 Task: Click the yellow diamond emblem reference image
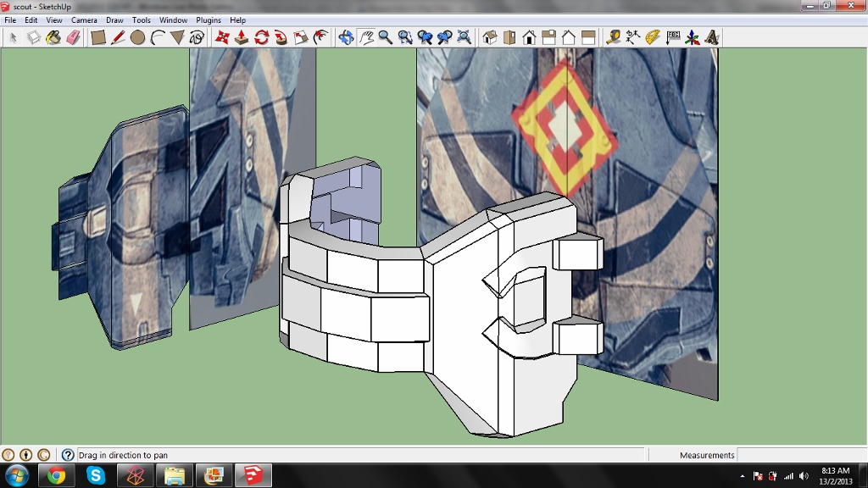point(565,127)
